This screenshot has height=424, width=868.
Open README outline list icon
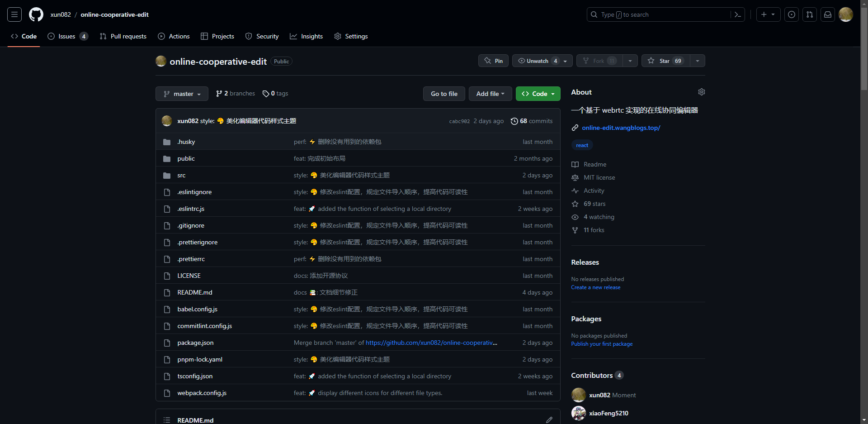[167, 420]
